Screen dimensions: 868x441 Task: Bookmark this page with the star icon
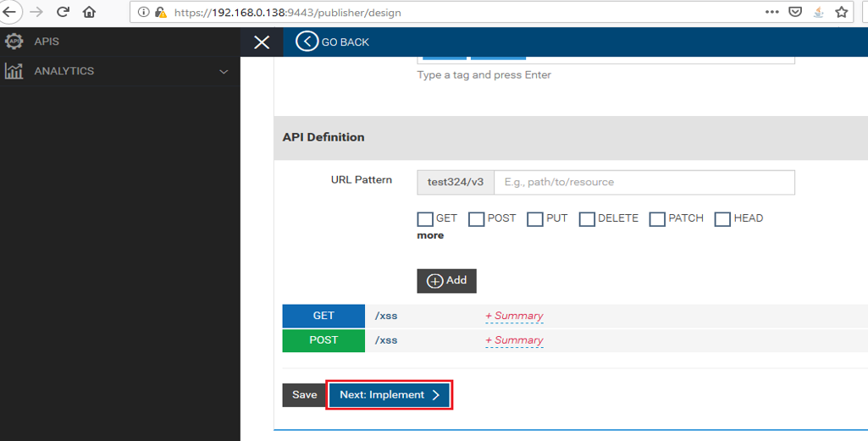[841, 13]
